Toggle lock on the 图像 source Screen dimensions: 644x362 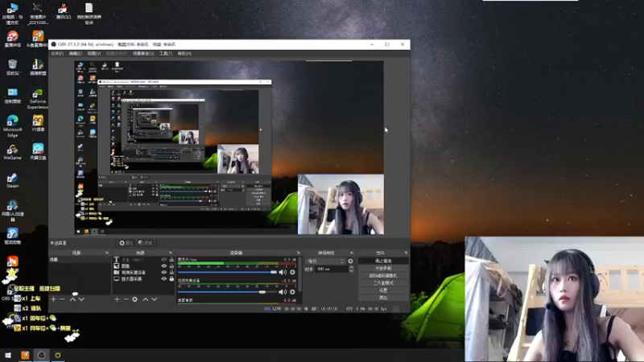[171, 266]
